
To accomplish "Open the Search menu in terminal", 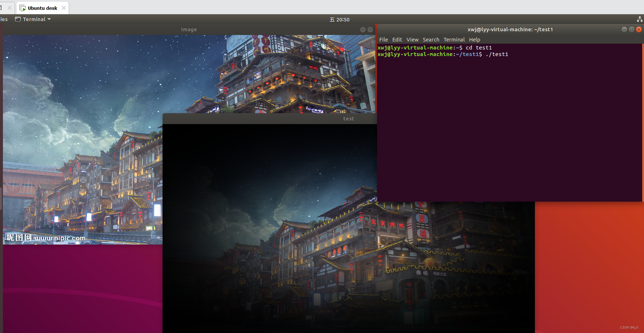I will (431, 40).
